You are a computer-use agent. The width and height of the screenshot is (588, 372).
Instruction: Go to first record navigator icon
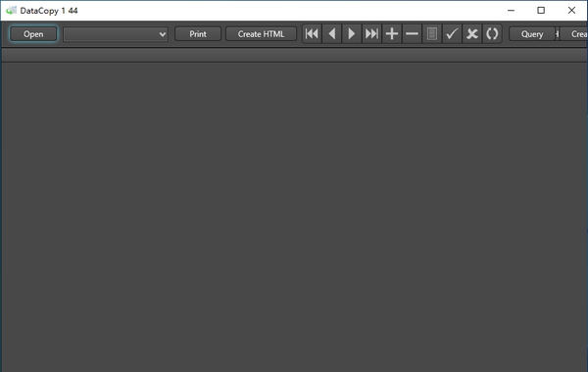click(312, 34)
